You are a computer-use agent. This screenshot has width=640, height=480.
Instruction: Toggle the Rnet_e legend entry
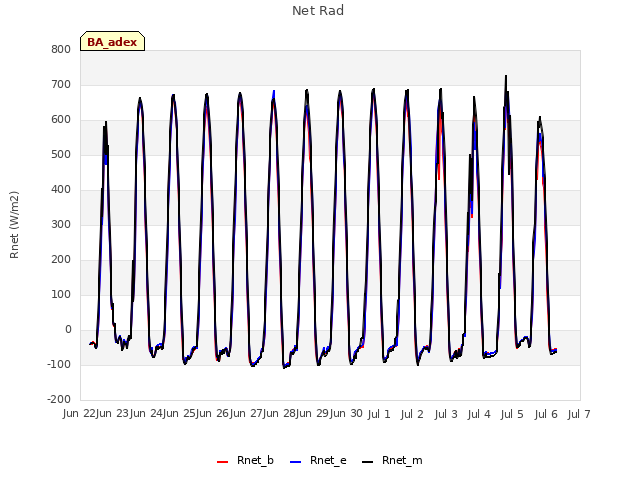pos(318,460)
